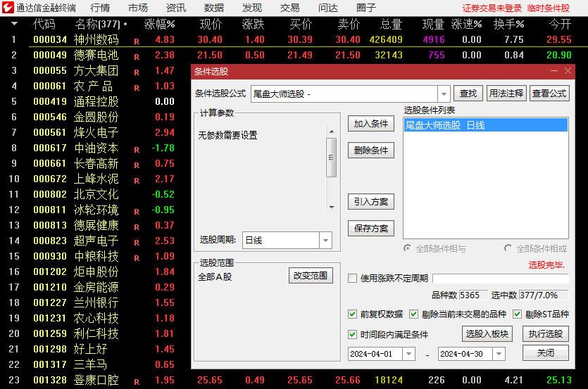
Task: Click the R marker for 德赛电池
Action: point(137,57)
